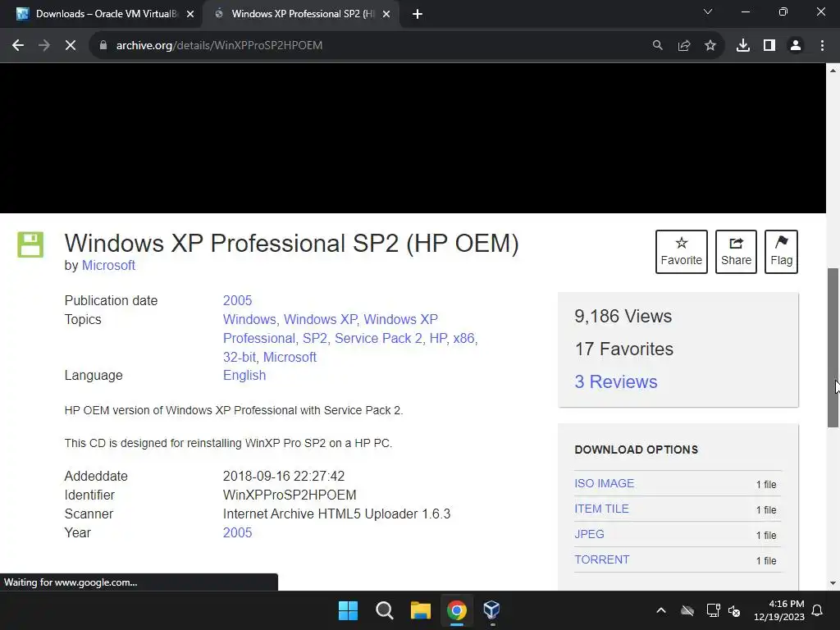Click the Favorite button

682,252
